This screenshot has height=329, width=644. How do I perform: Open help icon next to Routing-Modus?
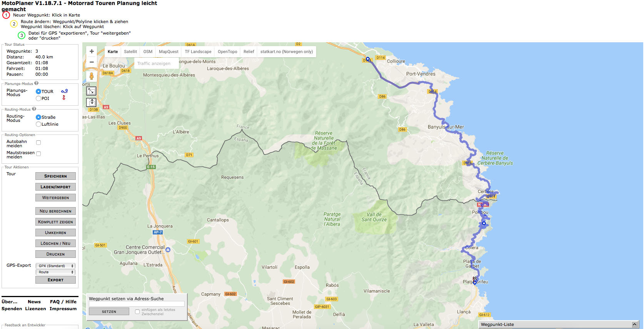click(x=34, y=109)
